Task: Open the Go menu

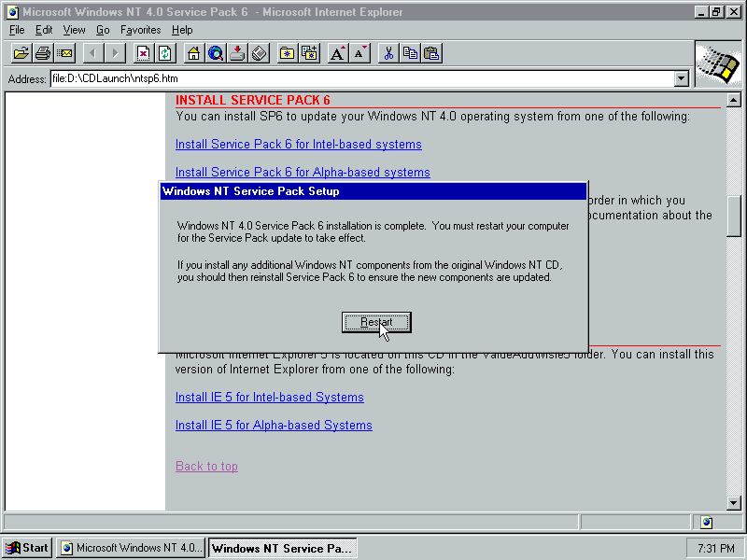Action: coord(103,30)
